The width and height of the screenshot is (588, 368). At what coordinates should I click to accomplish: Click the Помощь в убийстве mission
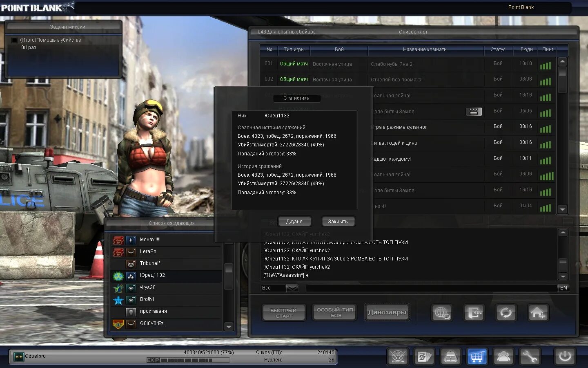pos(51,40)
